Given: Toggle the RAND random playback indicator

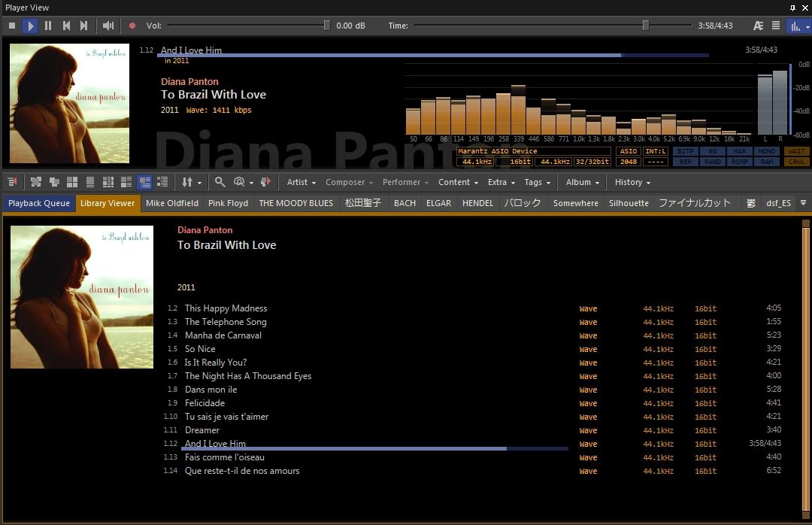Looking at the screenshot, I should [x=713, y=162].
